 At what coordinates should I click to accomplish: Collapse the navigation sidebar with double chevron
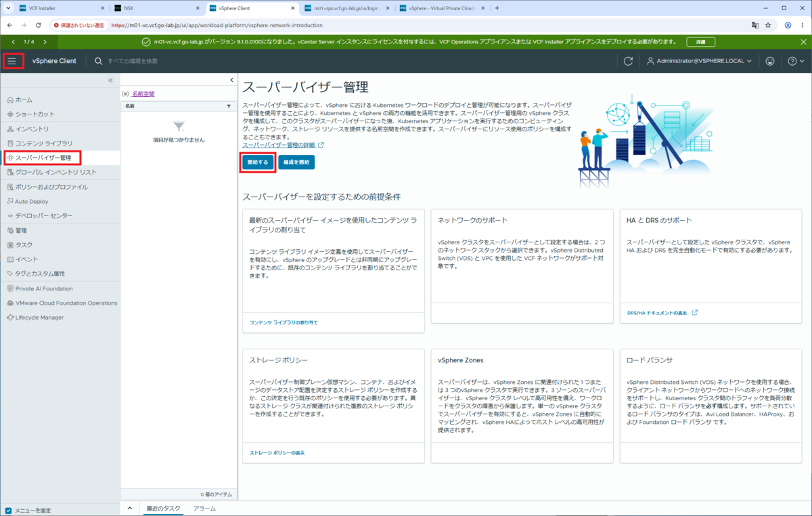[111, 81]
